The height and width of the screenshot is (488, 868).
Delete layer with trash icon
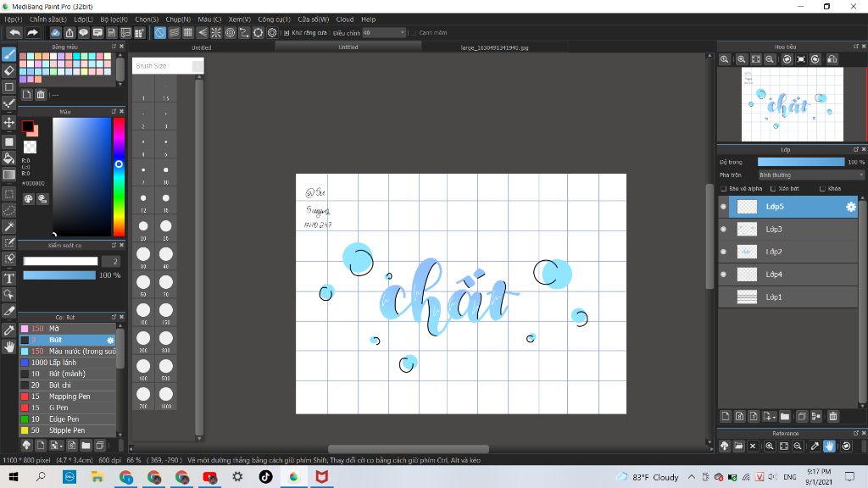(832, 416)
